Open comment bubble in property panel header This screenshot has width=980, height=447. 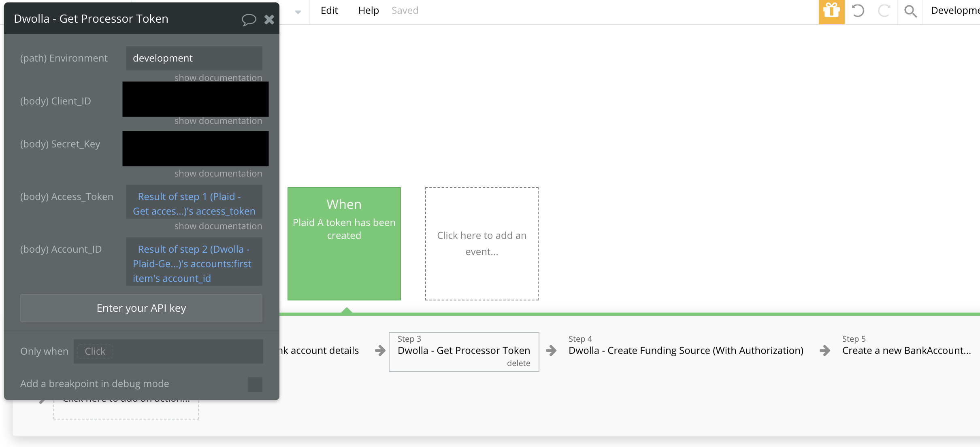(x=249, y=19)
